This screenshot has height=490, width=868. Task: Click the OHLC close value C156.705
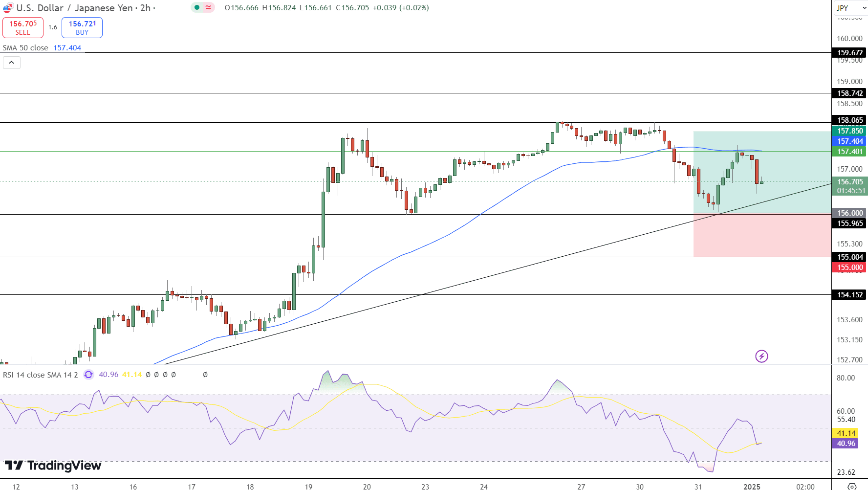pos(352,8)
